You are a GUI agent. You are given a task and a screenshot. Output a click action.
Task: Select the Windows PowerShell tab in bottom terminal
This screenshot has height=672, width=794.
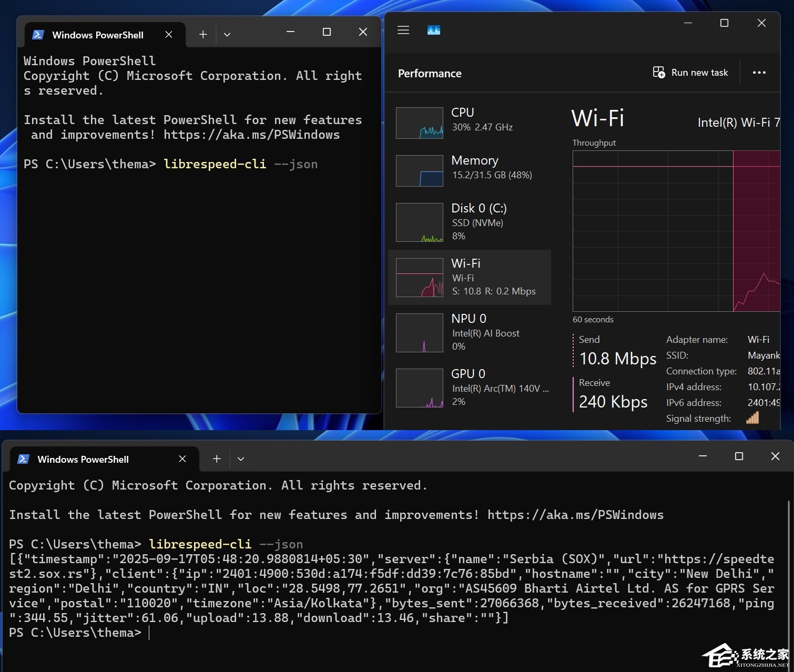(x=83, y=459)
